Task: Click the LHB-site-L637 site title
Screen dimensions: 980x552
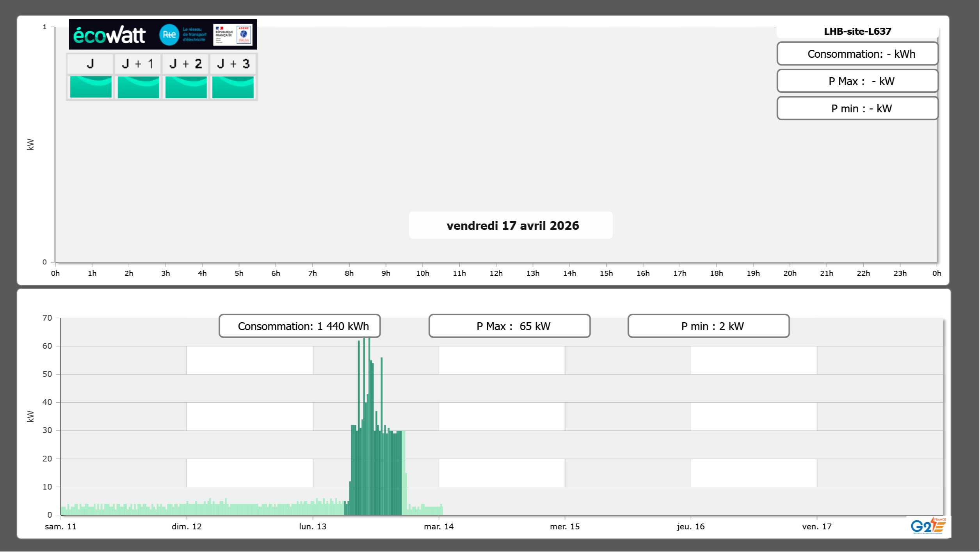Action: click(x=857, y=31)
